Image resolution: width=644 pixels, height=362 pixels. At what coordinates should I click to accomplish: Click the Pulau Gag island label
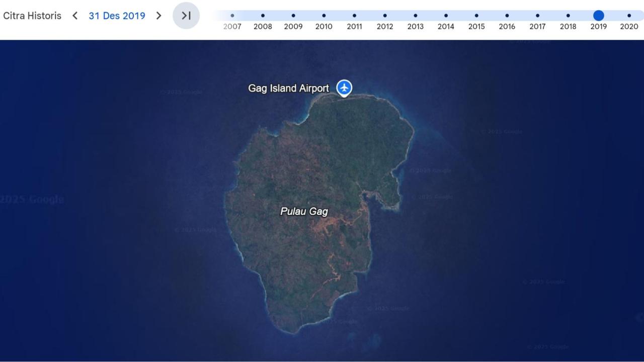pos(304,212)
